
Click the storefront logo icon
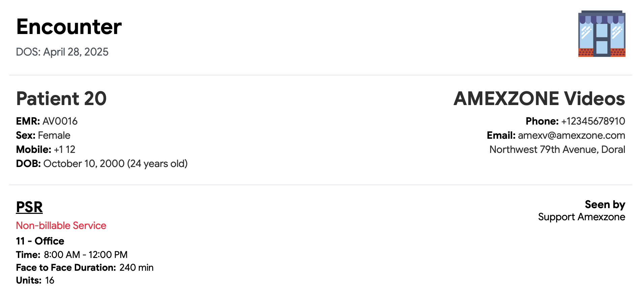click(602, 34)
